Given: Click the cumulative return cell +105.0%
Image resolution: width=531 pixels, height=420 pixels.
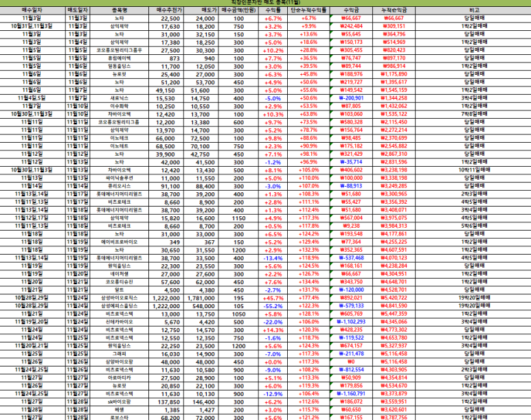Looking at the screenshot, I should (308, 170).
